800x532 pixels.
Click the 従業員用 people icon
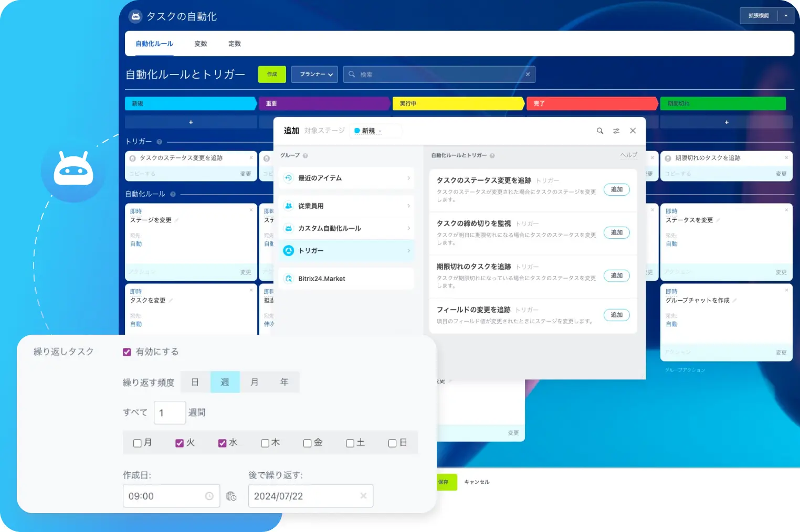click(288, 206)
